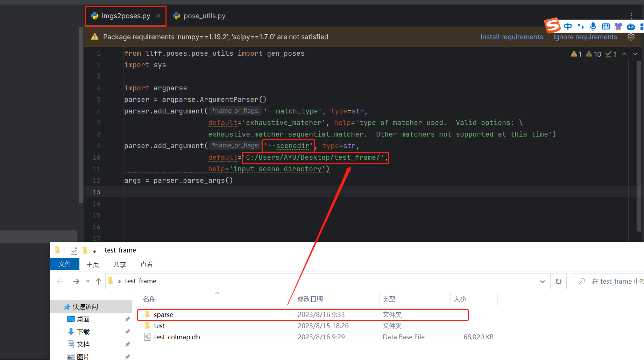Click Install requirements link
Viewport: 644px width, 360px height.
[512, 37]
